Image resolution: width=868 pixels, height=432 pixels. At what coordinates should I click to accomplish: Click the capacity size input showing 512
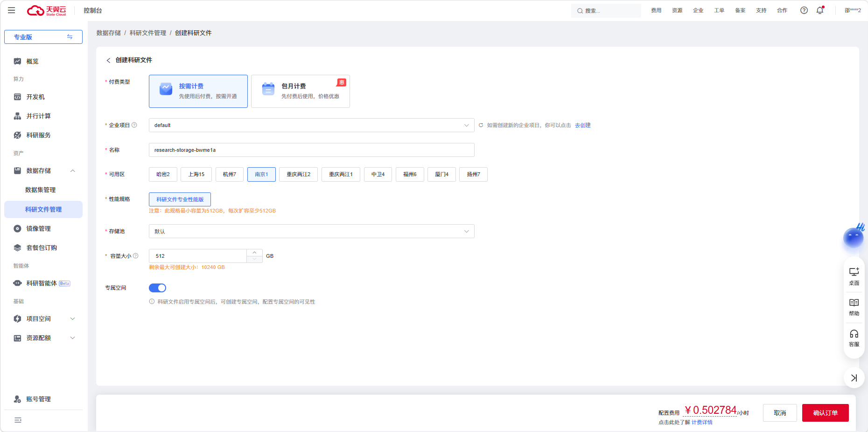198,256
